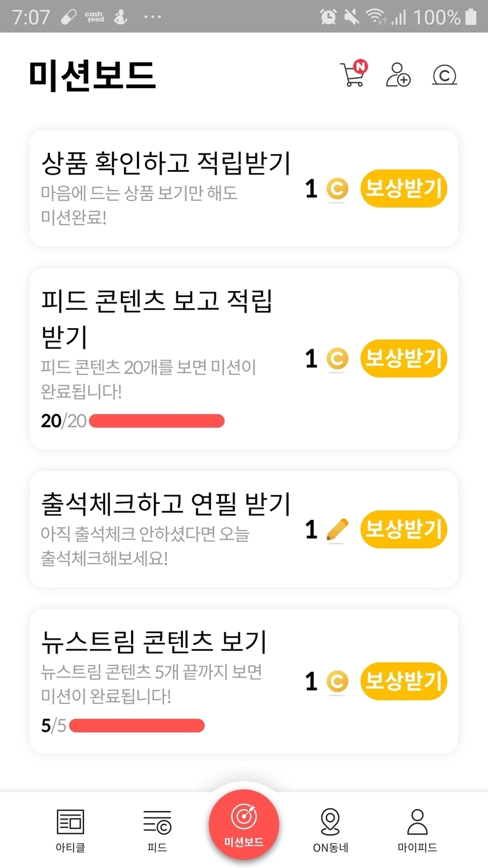The width and height of the screenshot is (488, 868).
Task: Tap the 5/5 newstream progress bar
Action: tap(136, 726)
